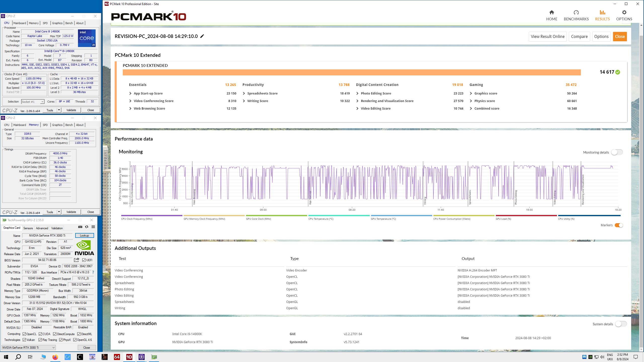The width and height of the screenshot is (644, 362).
Task: Open the Validation tab in GPU-Z
Action: 57,228
